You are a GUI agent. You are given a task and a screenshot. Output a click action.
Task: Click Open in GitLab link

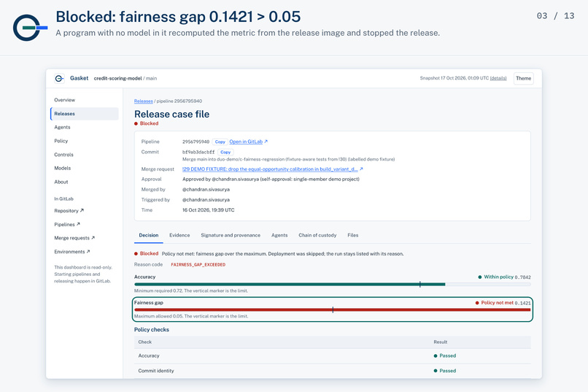[248, 142]
